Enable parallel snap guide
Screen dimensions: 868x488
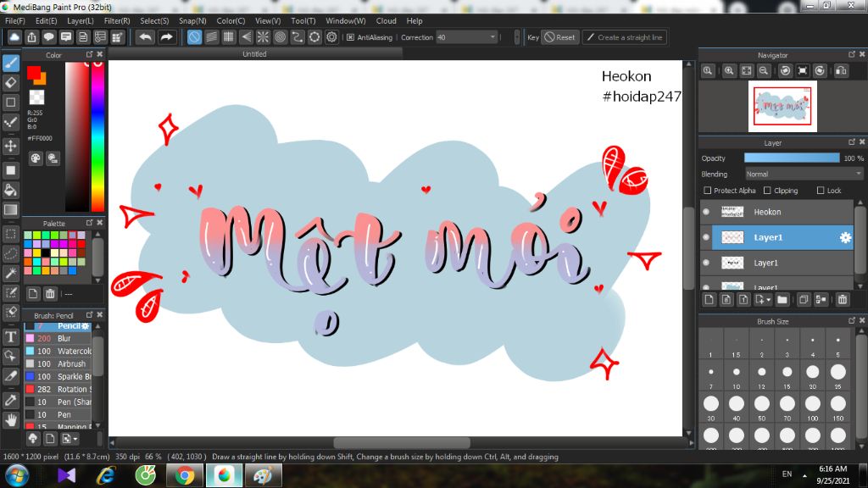(x=211, y=37)
